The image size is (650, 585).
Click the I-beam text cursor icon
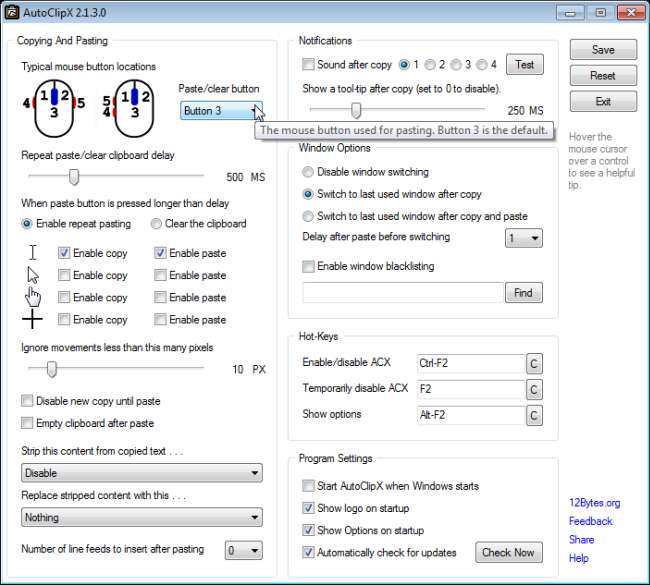tap(33, 252)
